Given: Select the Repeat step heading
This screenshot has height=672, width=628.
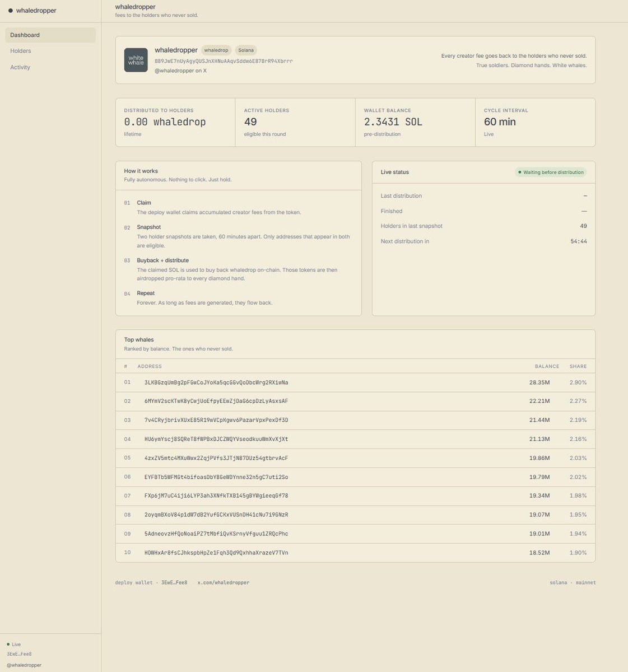Looking at the screenshot, I should click(146, 293).
